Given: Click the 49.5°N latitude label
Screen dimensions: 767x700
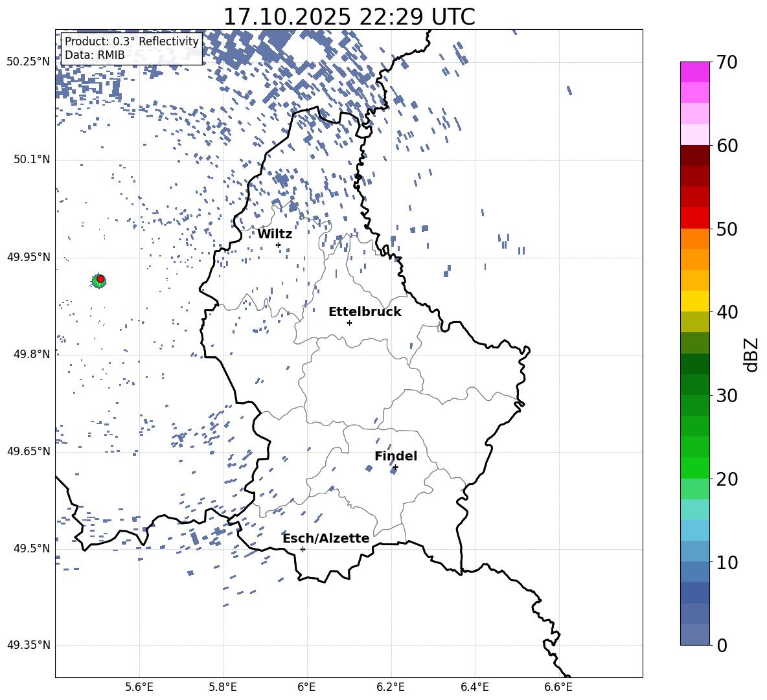Looking at the screenshot, I should pos(32,548).
